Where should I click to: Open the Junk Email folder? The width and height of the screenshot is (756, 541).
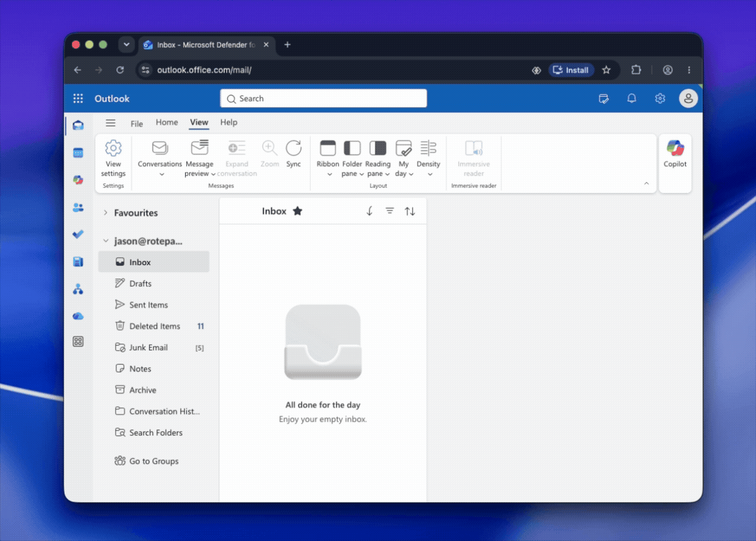[x=154, y=347]
